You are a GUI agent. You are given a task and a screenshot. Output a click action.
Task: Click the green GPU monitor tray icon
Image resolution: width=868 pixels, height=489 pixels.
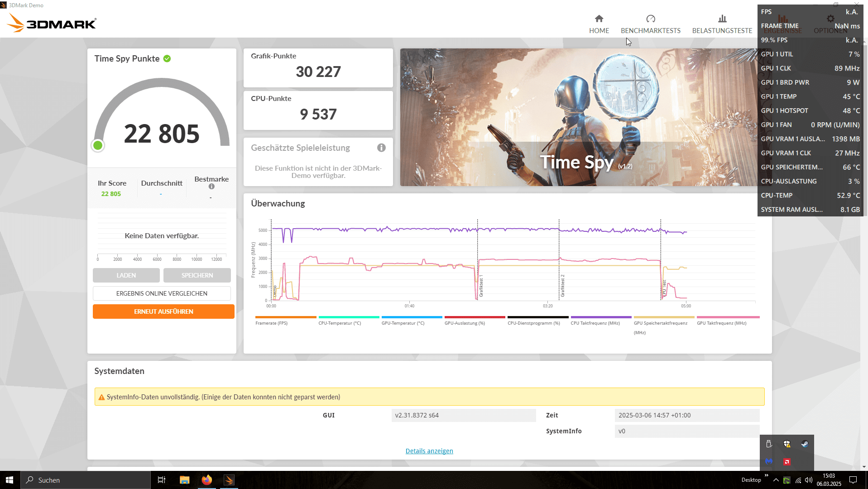[x=787, y=480]
